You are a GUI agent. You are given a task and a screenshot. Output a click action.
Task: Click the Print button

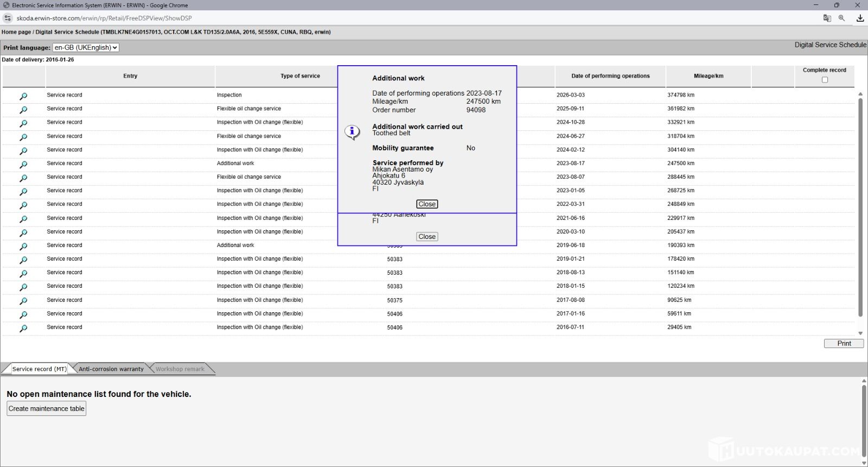click(844, 343)
